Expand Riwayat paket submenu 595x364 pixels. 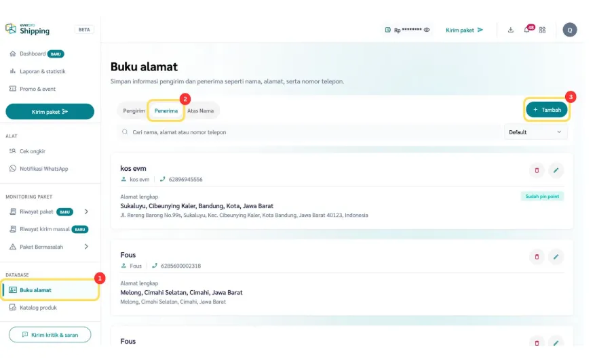86,211
